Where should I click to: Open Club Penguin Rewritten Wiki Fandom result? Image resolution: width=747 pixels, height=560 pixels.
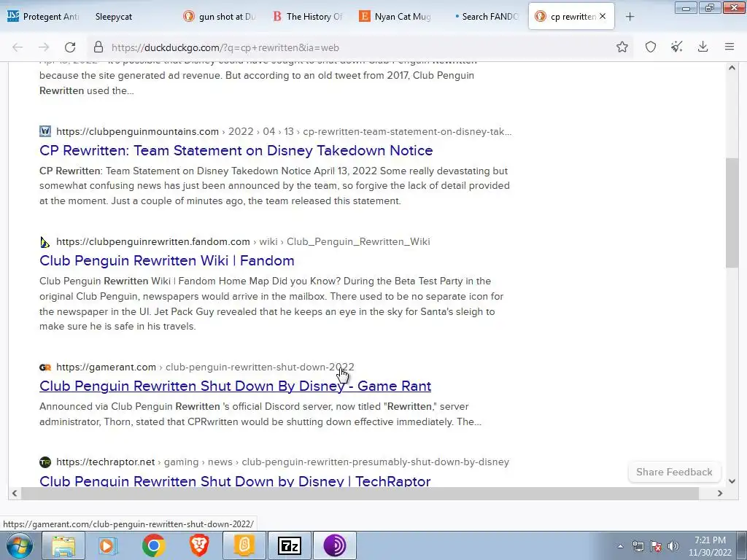tap(167, 260)
